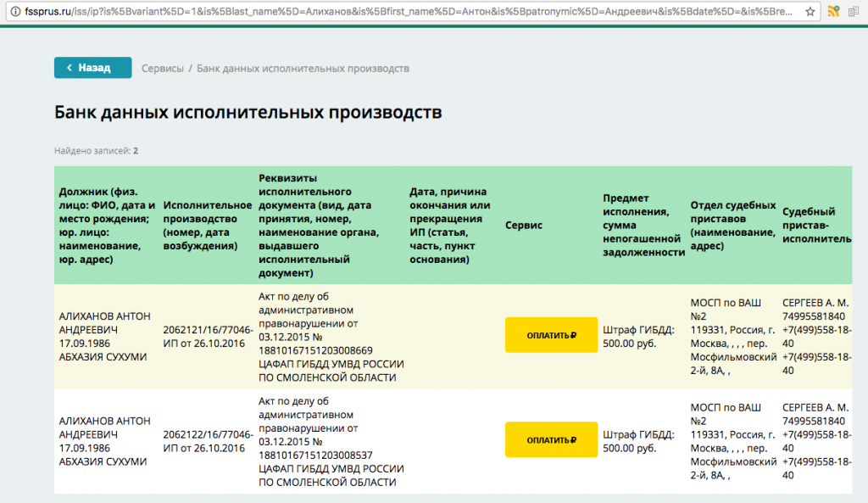Click the site info ⓘ icon before fssprus.ru
This screenshot has height=503, width=868.
15,12
